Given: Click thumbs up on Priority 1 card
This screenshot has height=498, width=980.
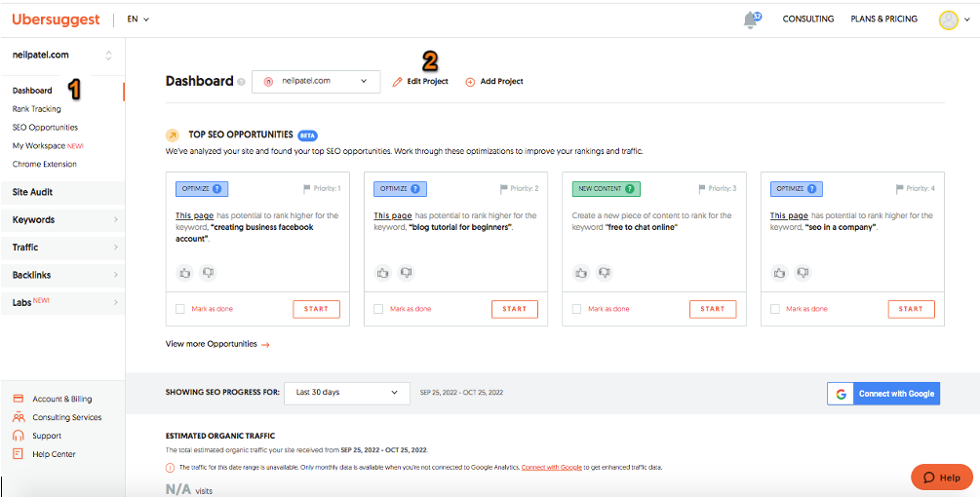Looking at the screenshot, I should point(185,273).
